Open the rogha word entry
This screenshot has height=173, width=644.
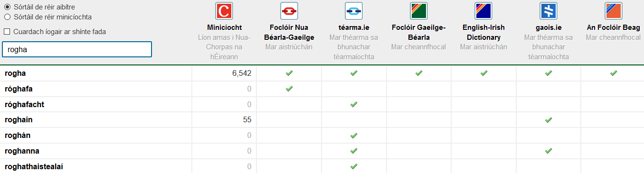pos(14,73)
